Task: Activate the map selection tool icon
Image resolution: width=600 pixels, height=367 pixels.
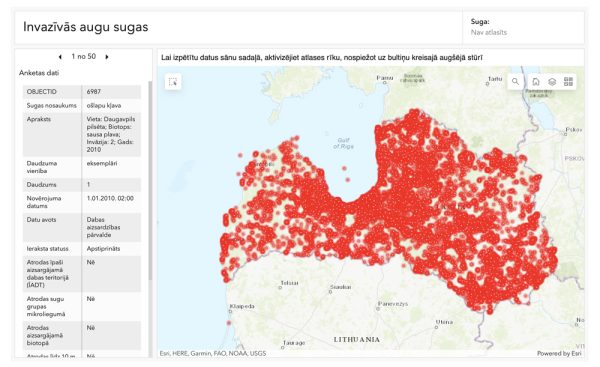Action: click(x=173, y=82)
